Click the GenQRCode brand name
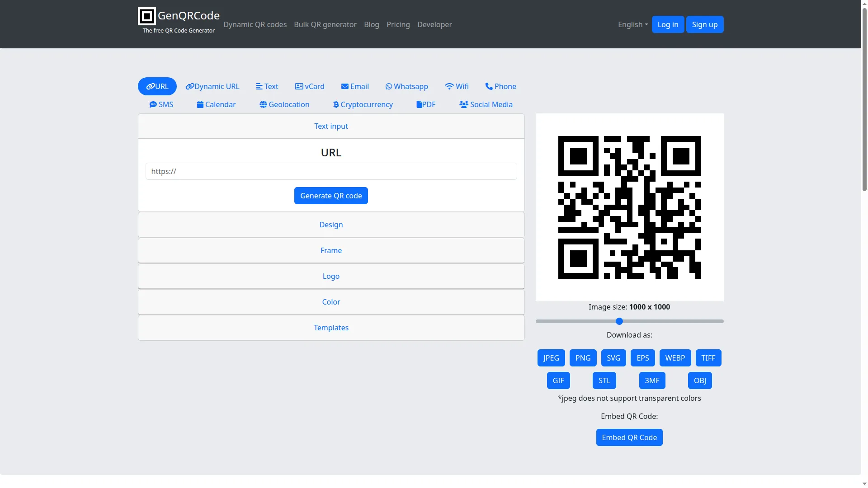This screenshot has height=488, width=868. pos(189,16)
